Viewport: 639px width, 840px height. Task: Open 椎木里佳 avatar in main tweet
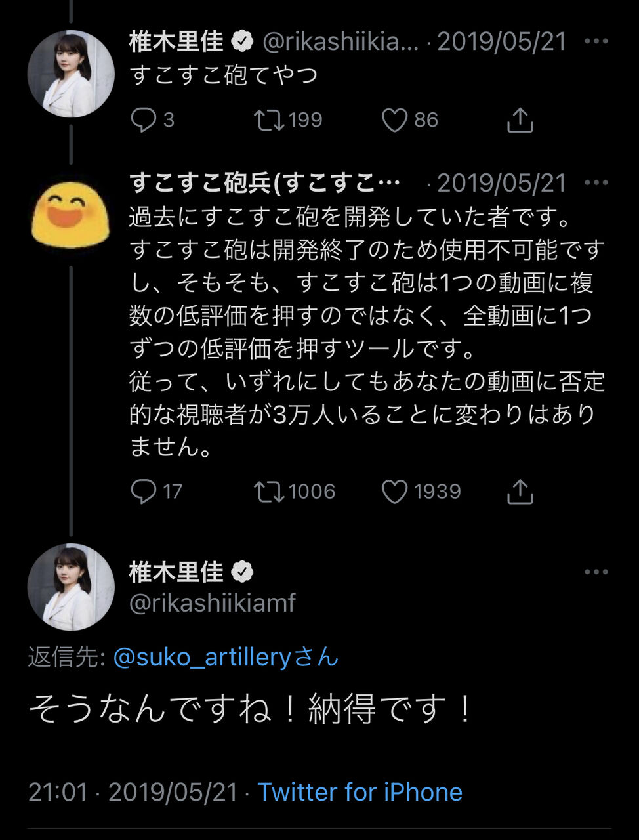click(x=71, y=587)
